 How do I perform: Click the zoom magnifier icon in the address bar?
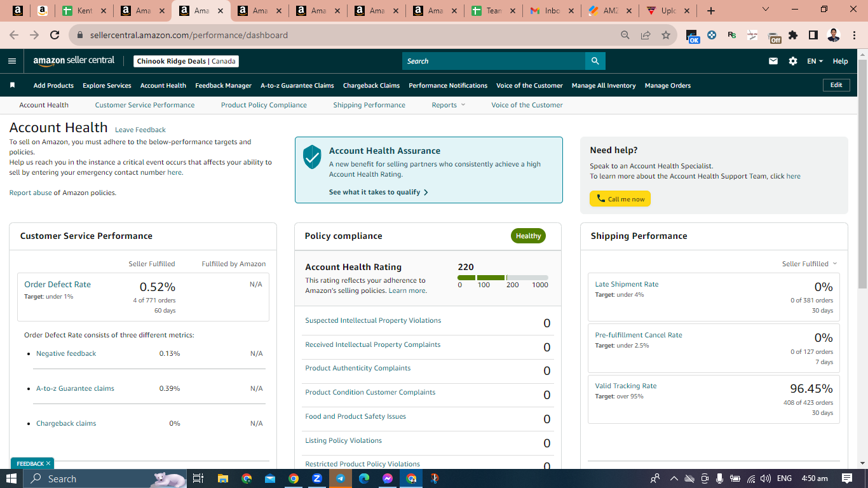[625, 36]
